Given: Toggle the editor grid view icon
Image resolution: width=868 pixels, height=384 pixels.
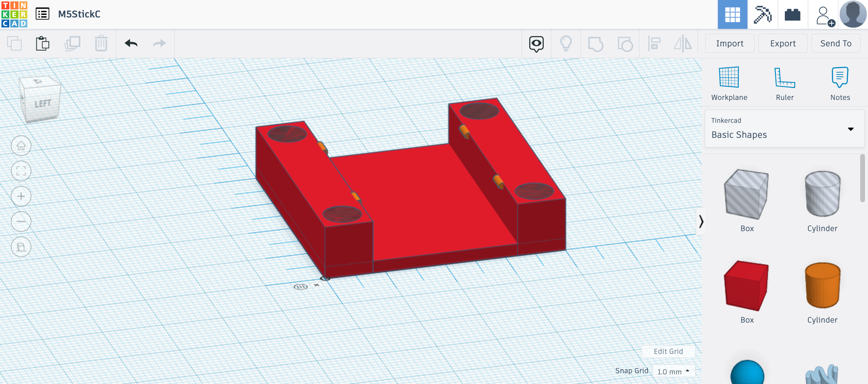Looking at the screenshot, I should coord(733,14).
